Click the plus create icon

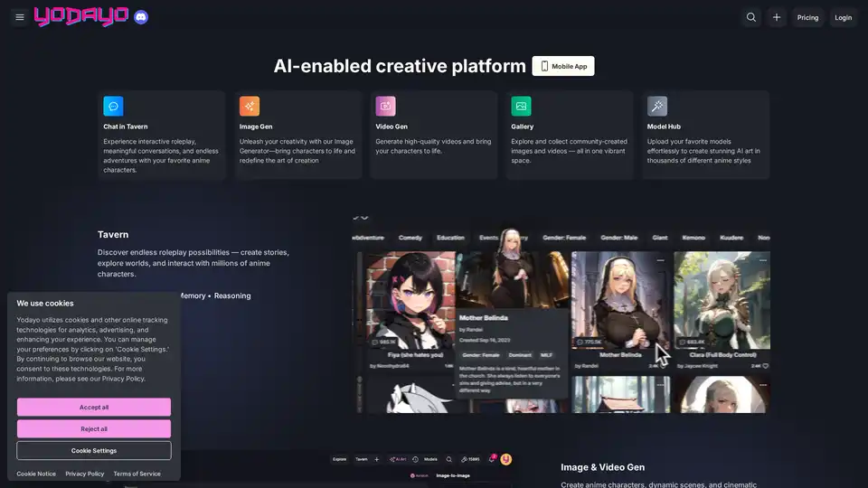776,17
